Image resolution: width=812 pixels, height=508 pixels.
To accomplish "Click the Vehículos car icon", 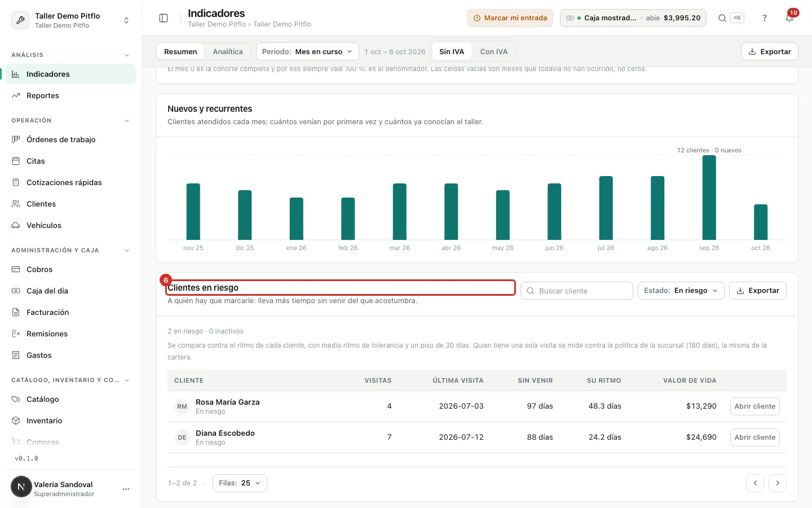I will click(x=16, y=225).
